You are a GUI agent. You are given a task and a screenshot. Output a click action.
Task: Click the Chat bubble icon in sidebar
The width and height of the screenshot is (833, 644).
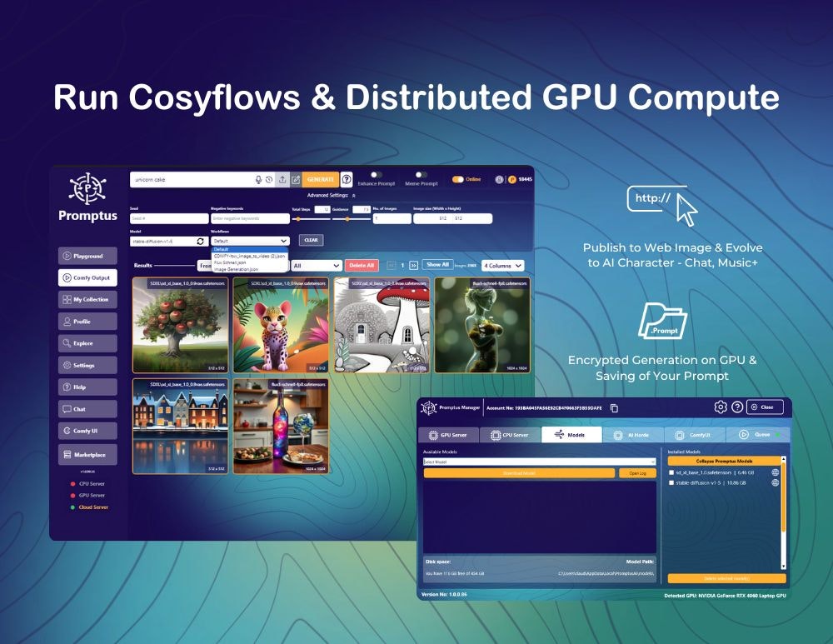pyautogui.click(x=67, y=409)
